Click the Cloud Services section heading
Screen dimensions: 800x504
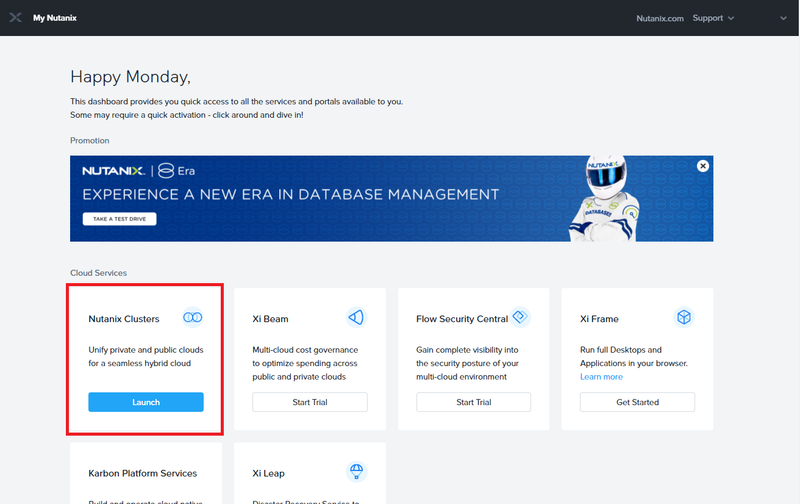98,273
